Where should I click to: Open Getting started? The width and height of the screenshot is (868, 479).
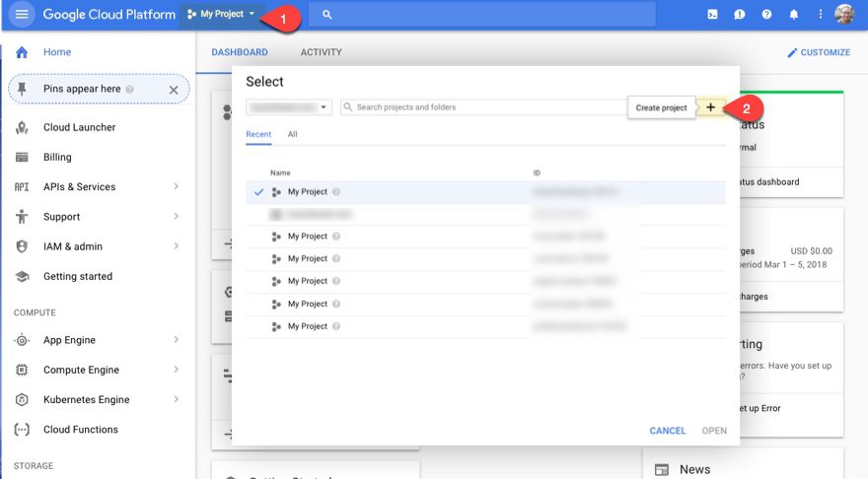coord(78,277)
